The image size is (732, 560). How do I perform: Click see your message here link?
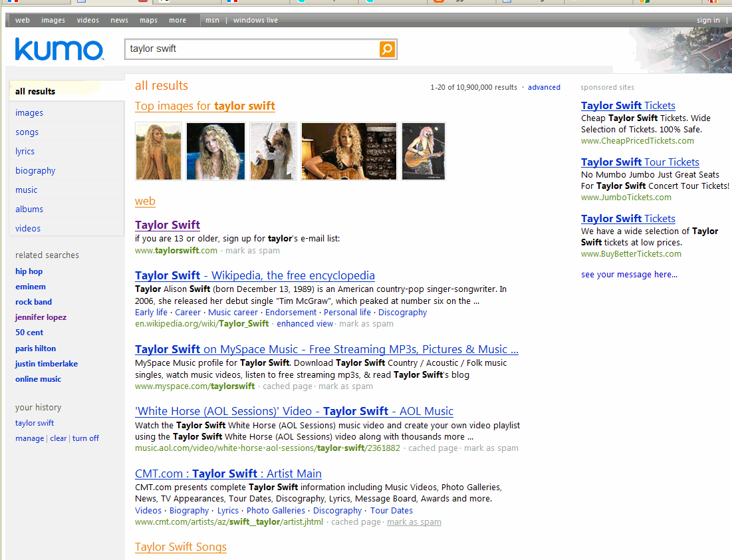629,275
